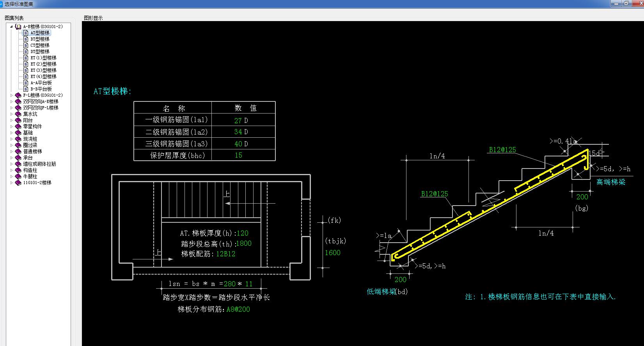
Task: Select the ET(1)型楼梯 tree item
Action: pos(43,58)
